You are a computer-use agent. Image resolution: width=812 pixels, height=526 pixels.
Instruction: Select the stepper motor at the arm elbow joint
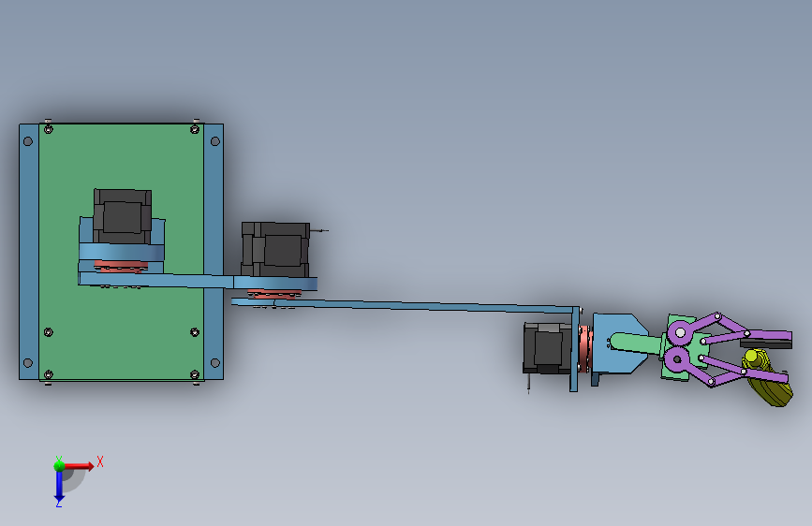coord(275,250)
